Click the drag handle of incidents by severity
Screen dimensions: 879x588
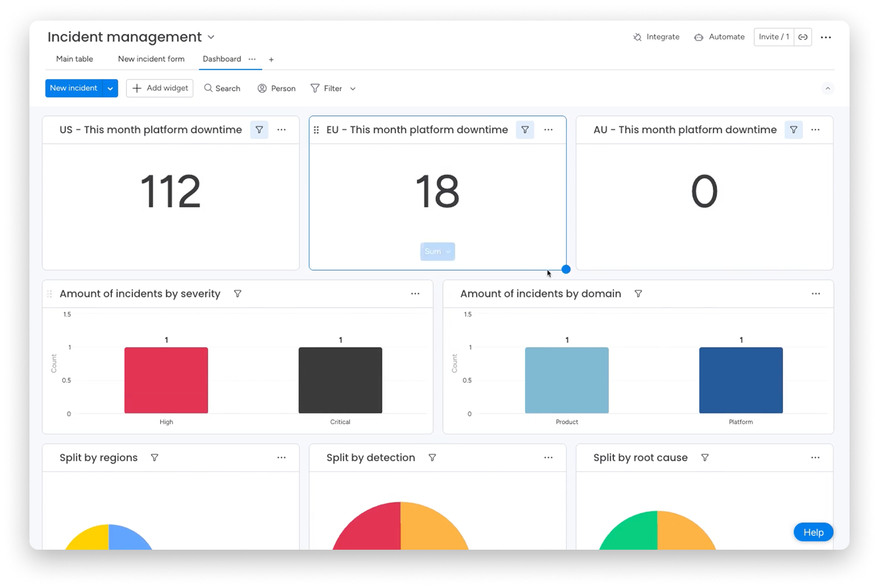click(x=49, y=293)
